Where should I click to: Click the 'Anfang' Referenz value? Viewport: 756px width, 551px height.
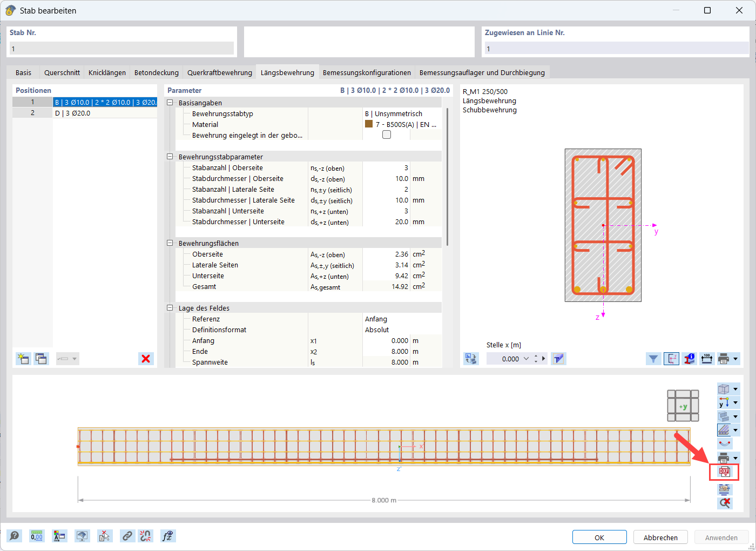click(376, 319)
